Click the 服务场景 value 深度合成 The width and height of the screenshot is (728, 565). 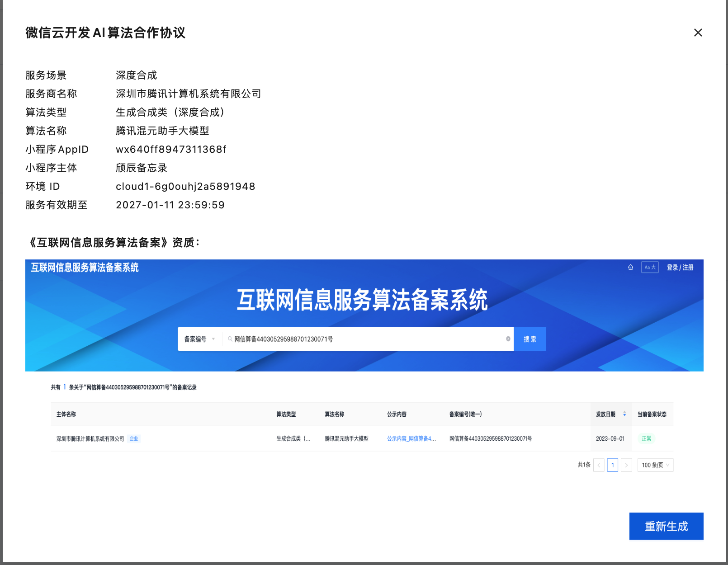coord(136,75)
